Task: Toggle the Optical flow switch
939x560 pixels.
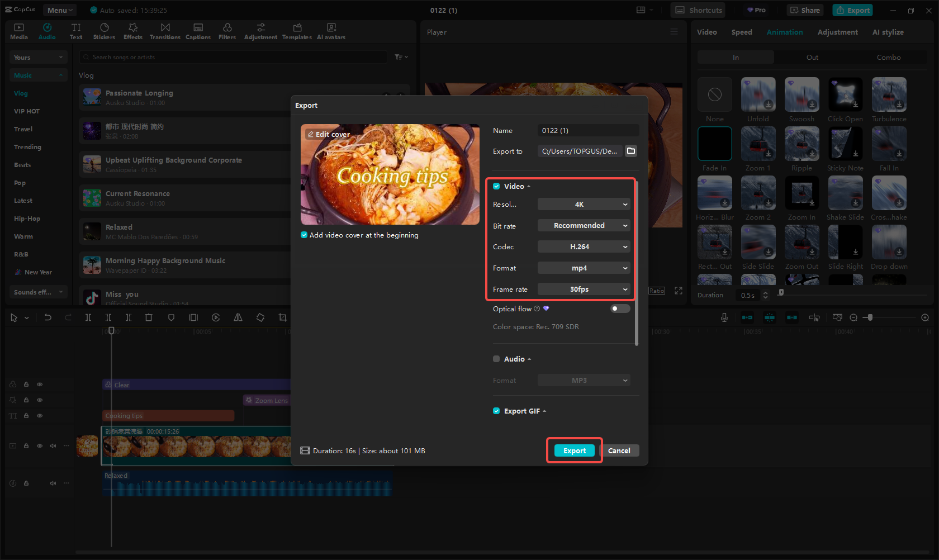Action: tap(619, 308)
